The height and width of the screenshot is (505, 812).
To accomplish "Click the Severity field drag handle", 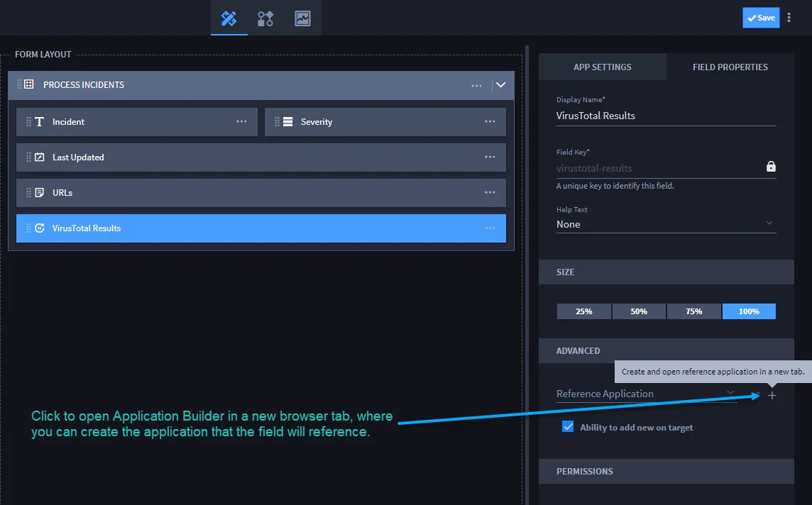I will click(x=277, y=121).
